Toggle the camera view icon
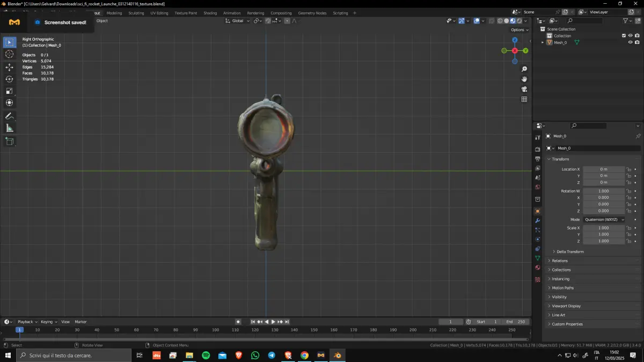644x362 pixels. [x=524, y=89]
